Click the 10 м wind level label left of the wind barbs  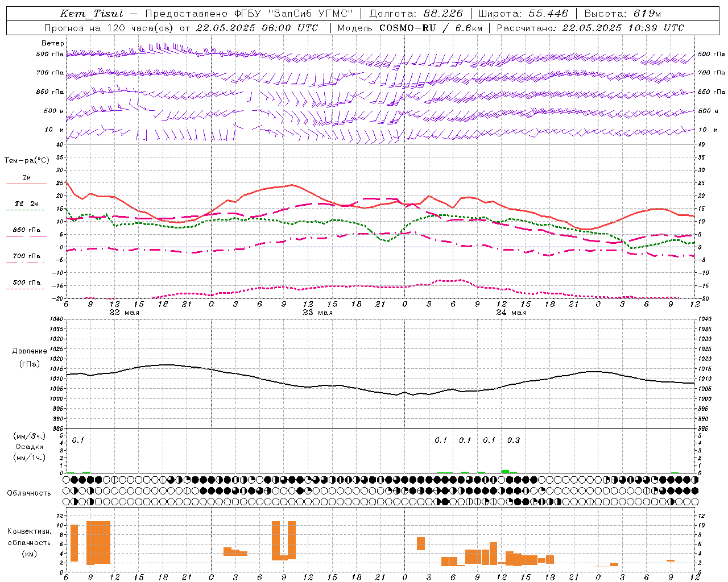(54, 130)
